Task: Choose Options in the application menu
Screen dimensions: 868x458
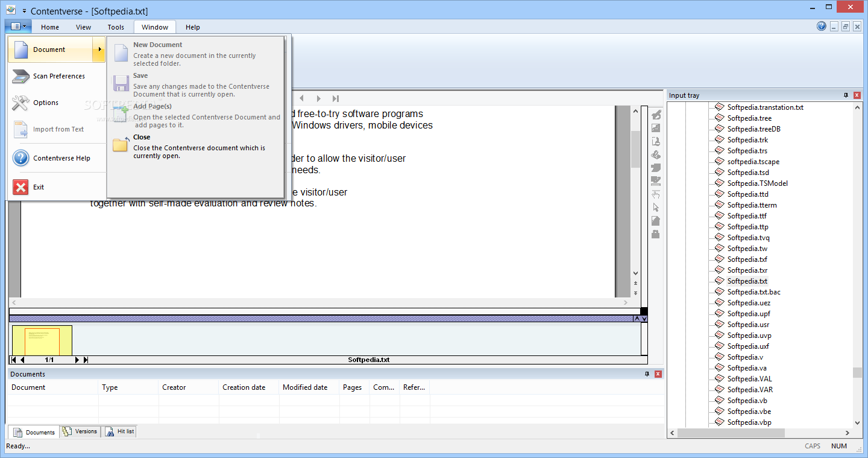Action: click(x=57, y=103)
